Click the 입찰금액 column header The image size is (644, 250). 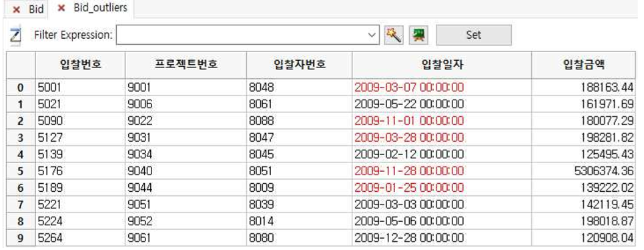pos(584,65)
